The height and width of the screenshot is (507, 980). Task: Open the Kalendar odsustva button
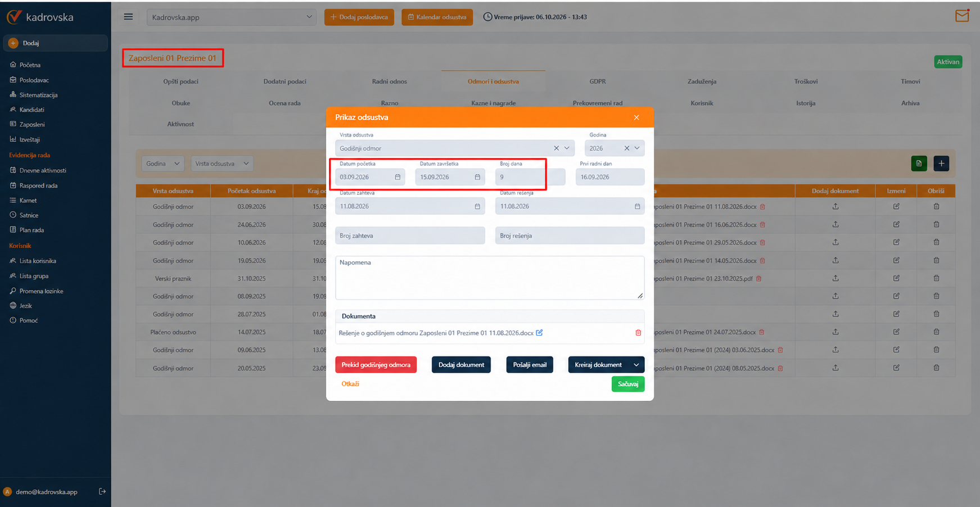pyautogui.click(x=437, y=17)
